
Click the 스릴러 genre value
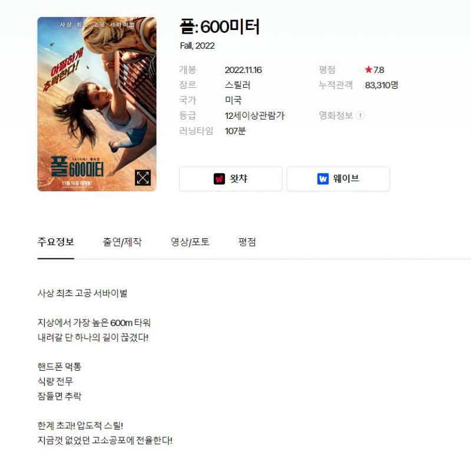pyautogui.click(x=237, y=85)
